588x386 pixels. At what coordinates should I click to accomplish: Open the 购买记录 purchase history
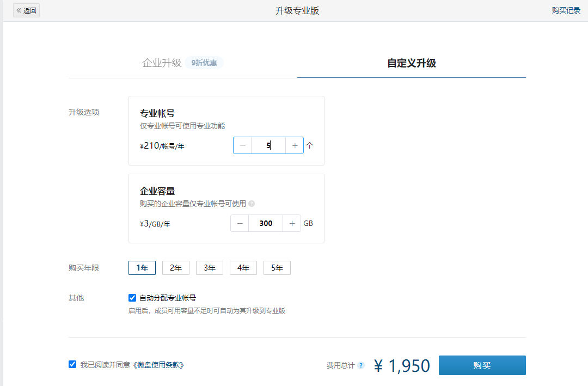pyautogui.click(x=566, y=10)
